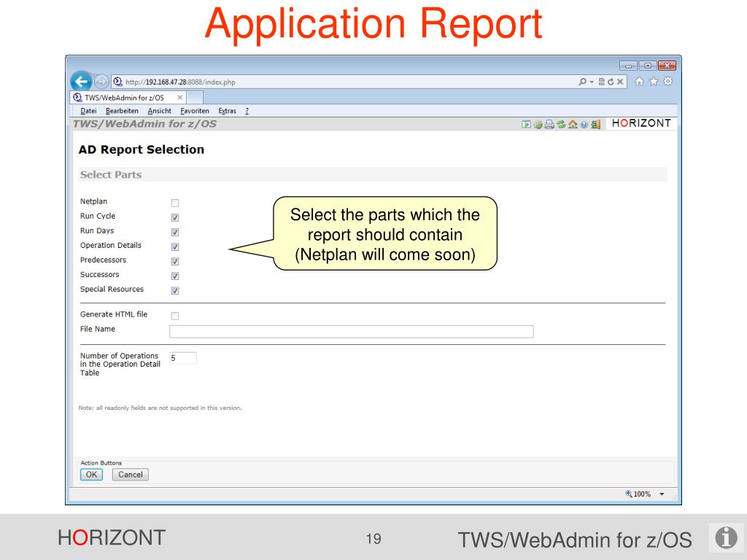Viewport: 747px width, 560px height.
Task: Open the zoom level 100% dropdown arrow
Action: (662, 494)
